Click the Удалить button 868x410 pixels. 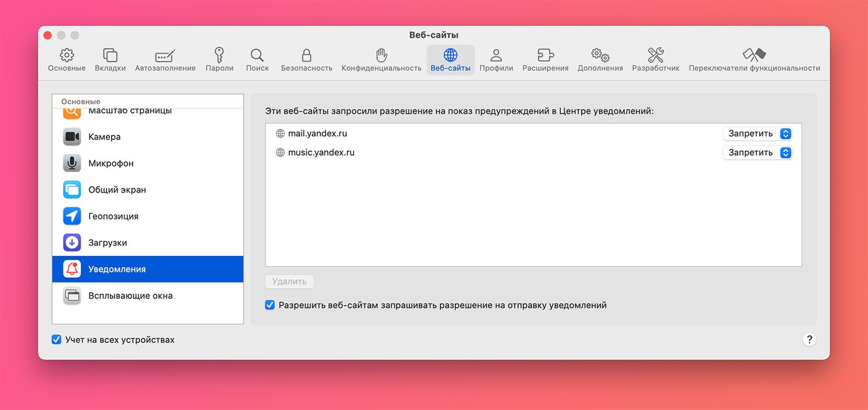tap(289, 282)
